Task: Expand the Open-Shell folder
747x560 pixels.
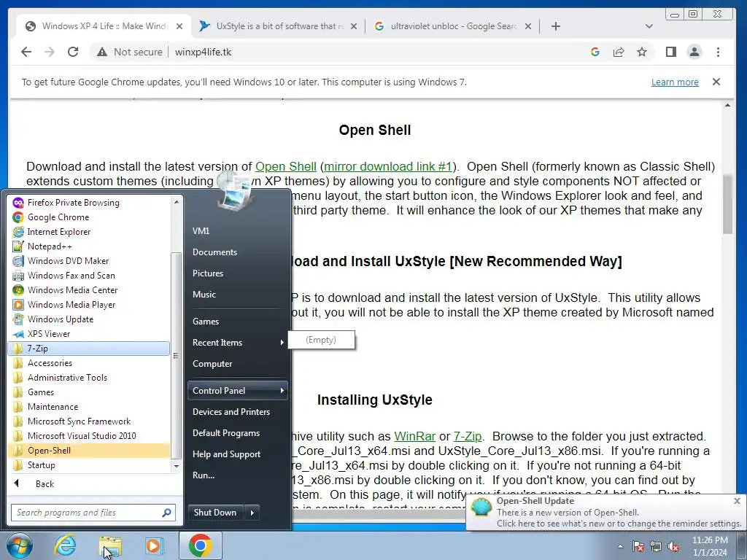Action: (x=89, y=451)
